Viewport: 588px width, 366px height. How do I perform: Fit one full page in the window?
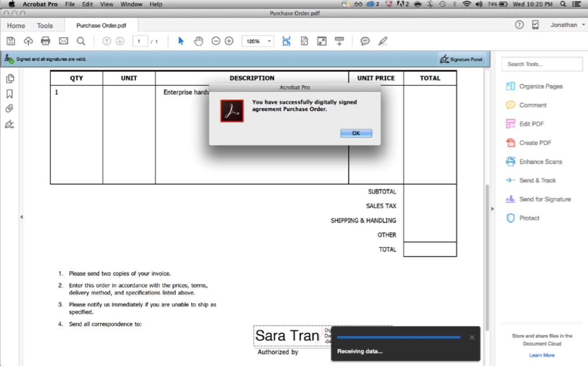coord(304,41)
